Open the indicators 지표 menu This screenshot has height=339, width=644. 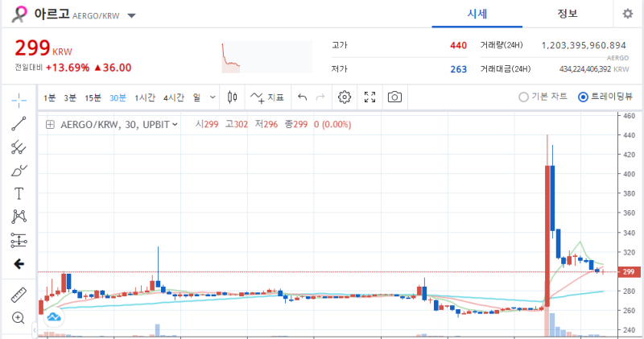(x=267, y=97)
